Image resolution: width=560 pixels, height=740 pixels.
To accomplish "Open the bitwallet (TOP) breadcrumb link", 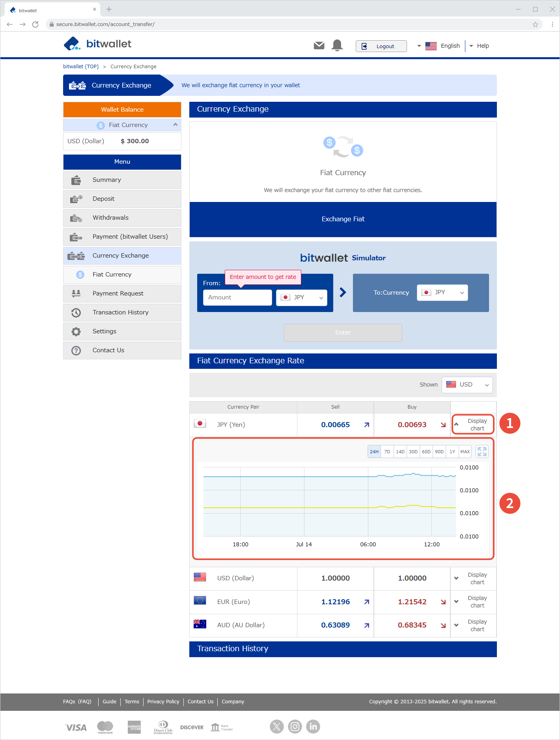I will (x=81, y=67).
